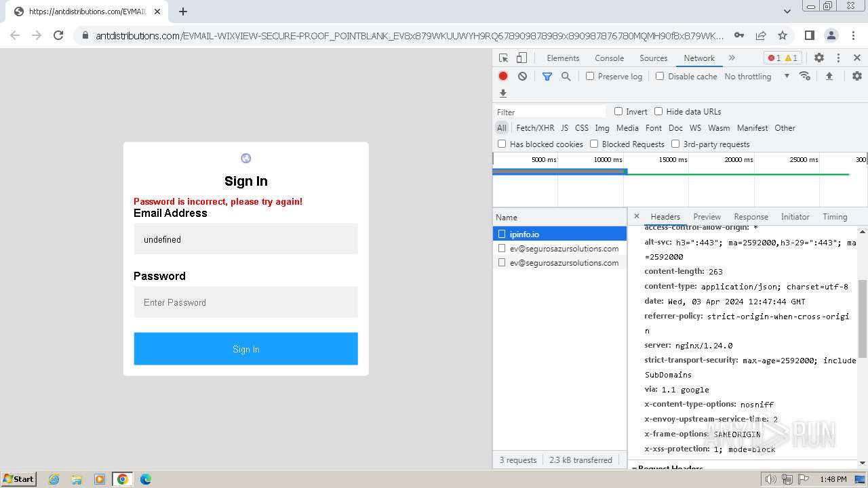The width and height of the screenshot is (868, 488).
Task: Bookmark this page star
Action: 783,35
